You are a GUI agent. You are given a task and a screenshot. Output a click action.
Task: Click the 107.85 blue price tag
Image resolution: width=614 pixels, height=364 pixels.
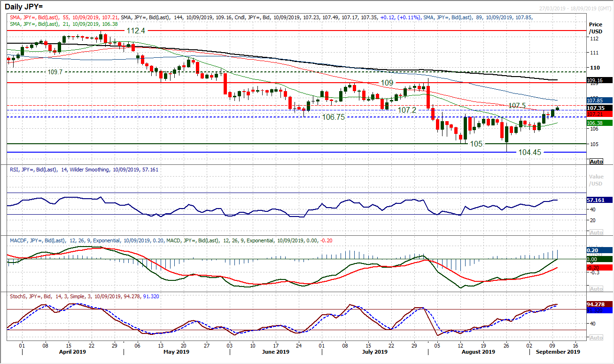click(x=599, y=100)
